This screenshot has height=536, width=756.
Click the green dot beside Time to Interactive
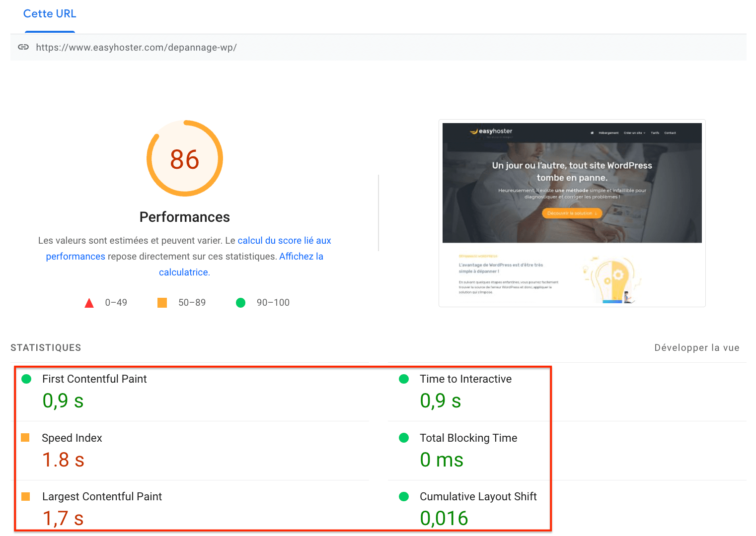403,379
